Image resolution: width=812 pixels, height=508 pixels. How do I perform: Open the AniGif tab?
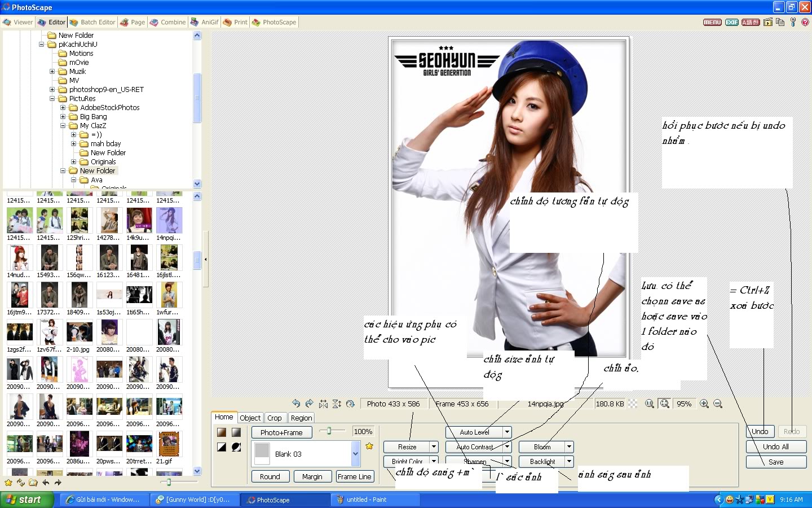[204, 22]
